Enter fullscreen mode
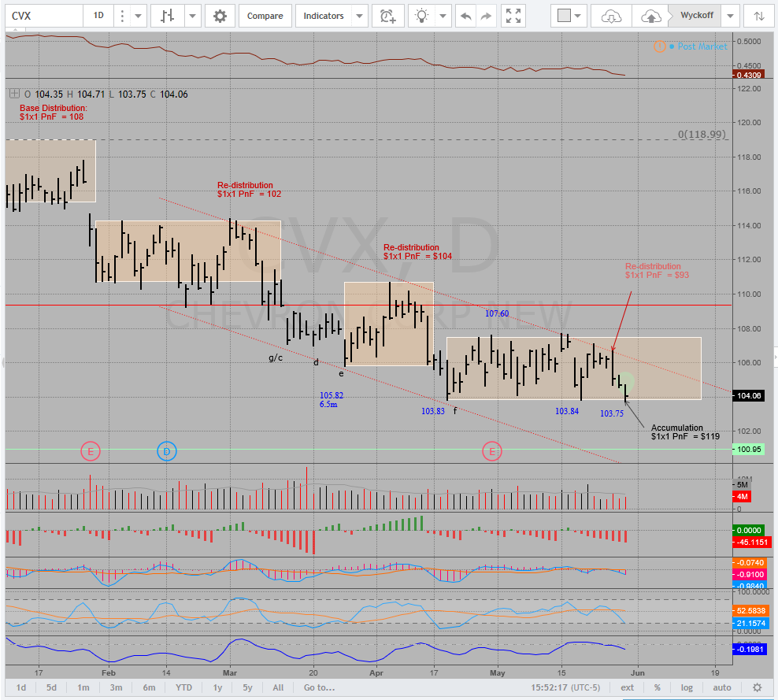Screen dimensions: 778x700 [x=513, y=16]
